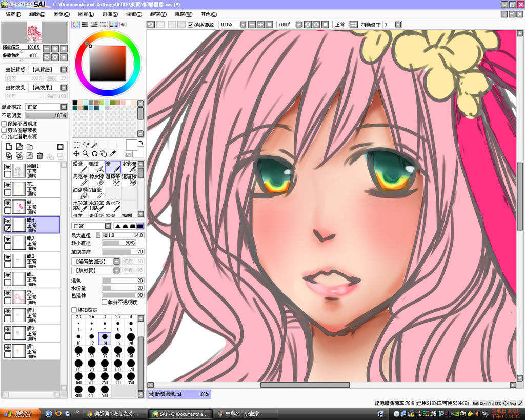
Task: Pick the black swatch in the palette
Action: (x=75, y=103)
